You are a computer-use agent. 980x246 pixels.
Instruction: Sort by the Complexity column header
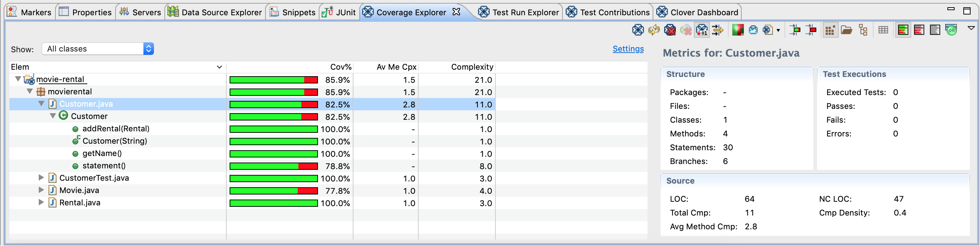coord(457,67)
